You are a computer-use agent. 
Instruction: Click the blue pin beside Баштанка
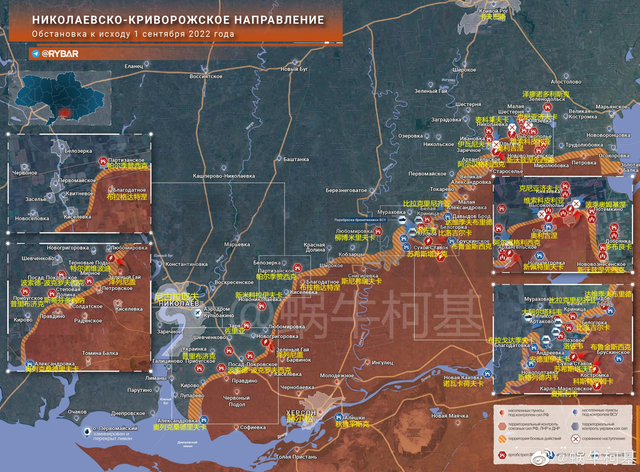pyautogui.click(x=280, y=158)
